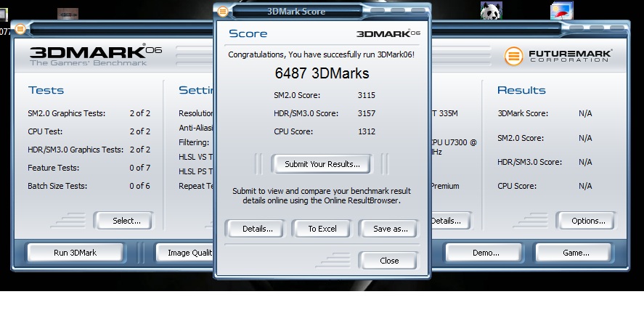
Task: Open the panda desktop icon
Action: 491,11
